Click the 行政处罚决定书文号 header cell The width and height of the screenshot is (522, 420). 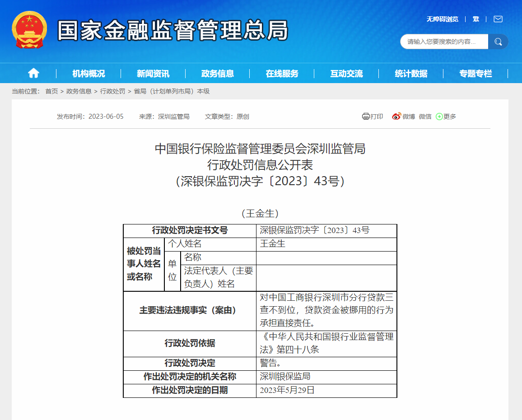point(190,230)
